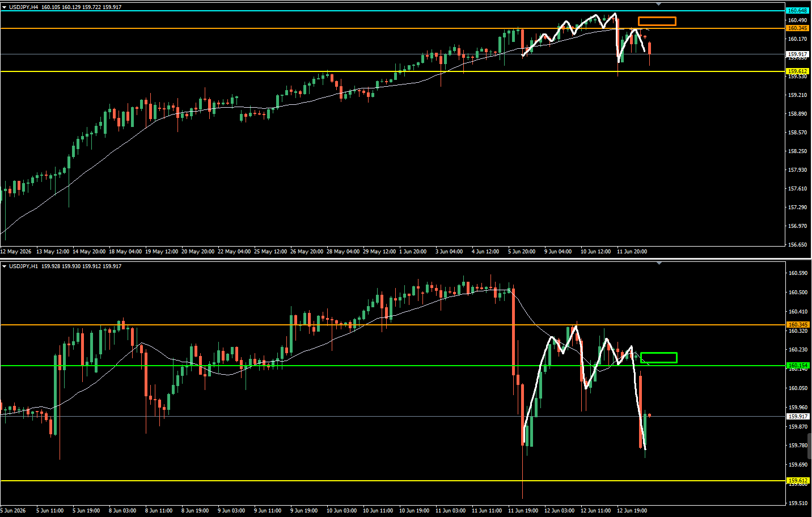Click the cyan 160.648 price label

coord(798,11)
